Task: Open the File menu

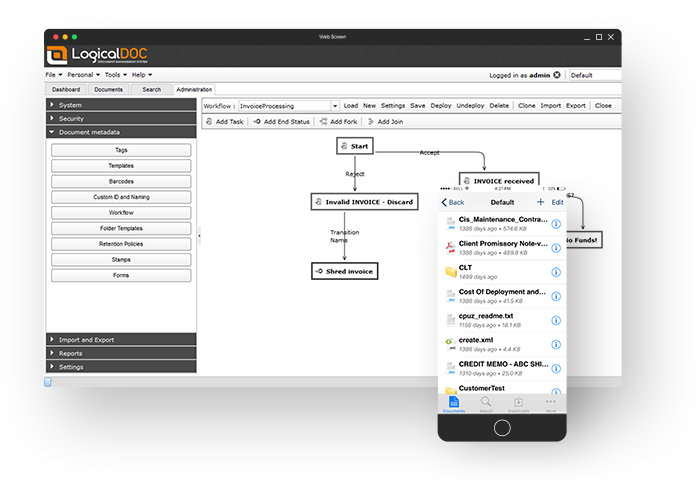Action: tap(54, 75)
